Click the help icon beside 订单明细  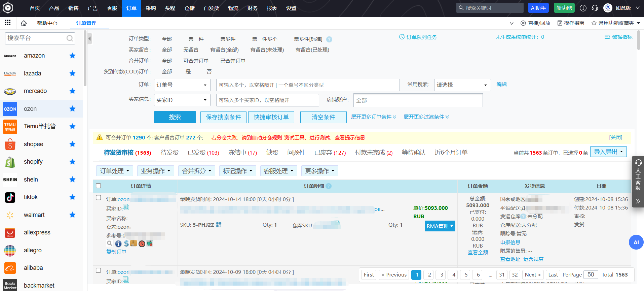[x=329, y=186]
